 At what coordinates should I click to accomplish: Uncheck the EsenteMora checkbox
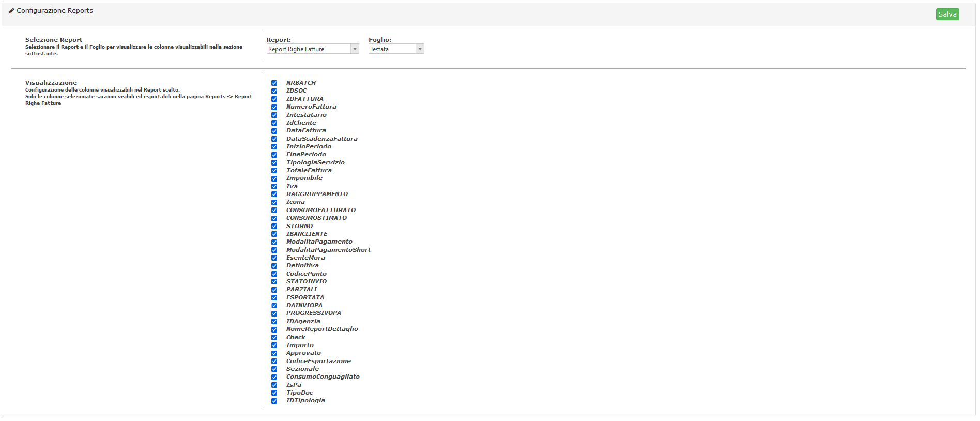[x=274, y=258]
